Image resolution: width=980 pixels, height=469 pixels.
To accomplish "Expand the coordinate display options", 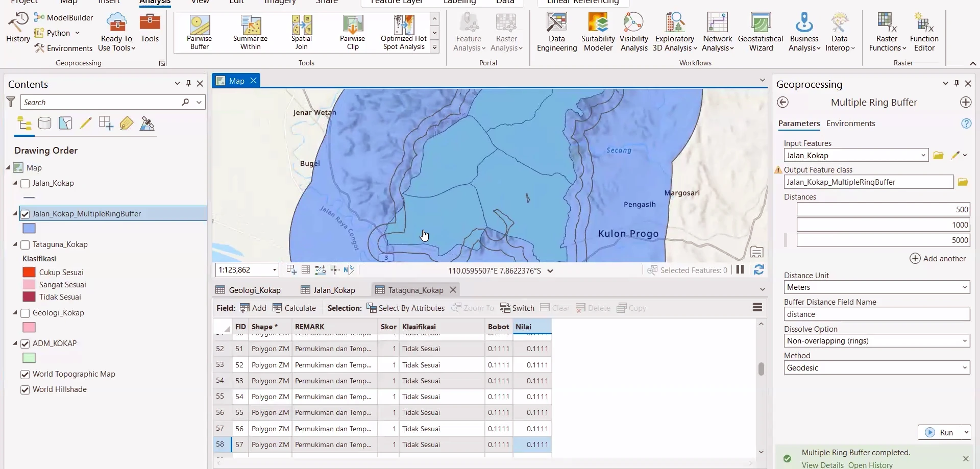I will coord(550,271).
